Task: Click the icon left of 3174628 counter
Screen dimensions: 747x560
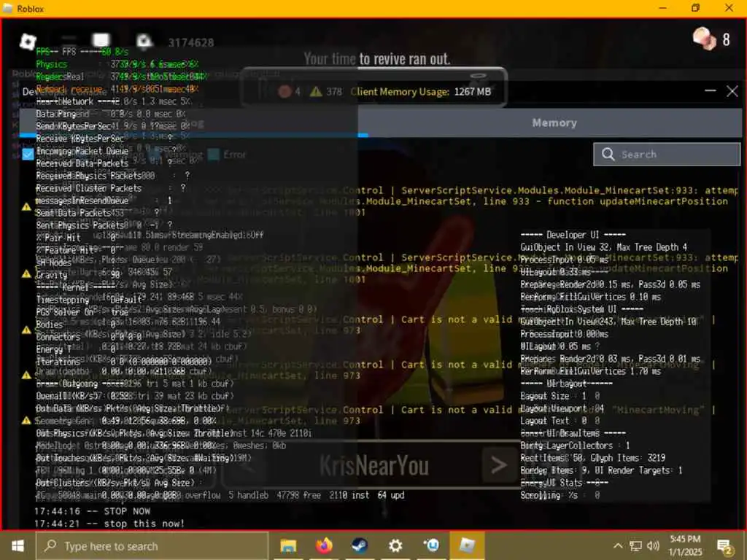Action: 144,42
